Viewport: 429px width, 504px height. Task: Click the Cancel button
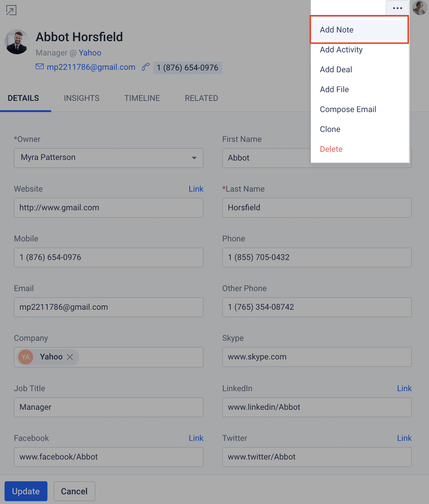pyautogui.click(x=74, y=491)
